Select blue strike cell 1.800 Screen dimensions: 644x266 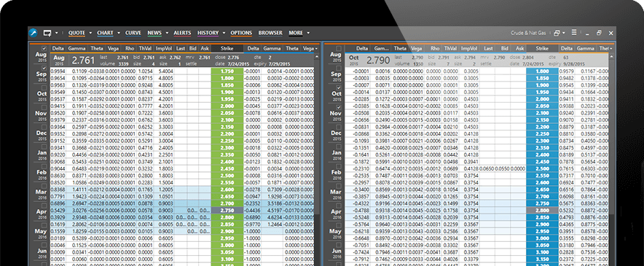pyautogui.click(x=542, y=71)
